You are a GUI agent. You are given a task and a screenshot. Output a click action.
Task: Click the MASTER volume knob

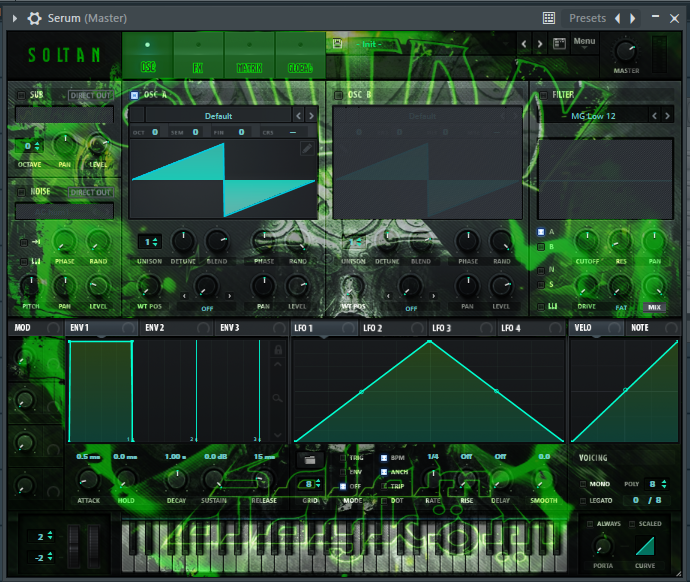coord(626,51)
